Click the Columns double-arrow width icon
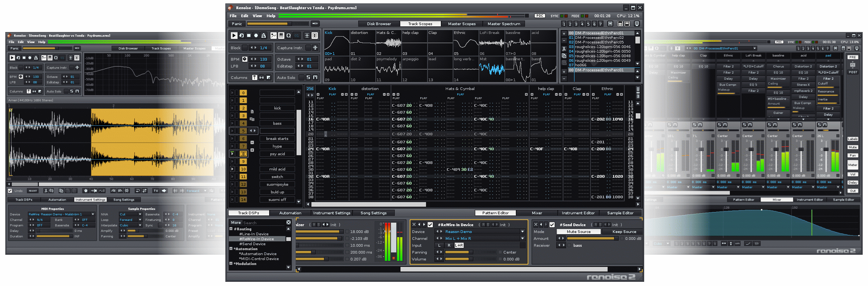This screenshot has width=868, height=286. [x=262, y=77]
